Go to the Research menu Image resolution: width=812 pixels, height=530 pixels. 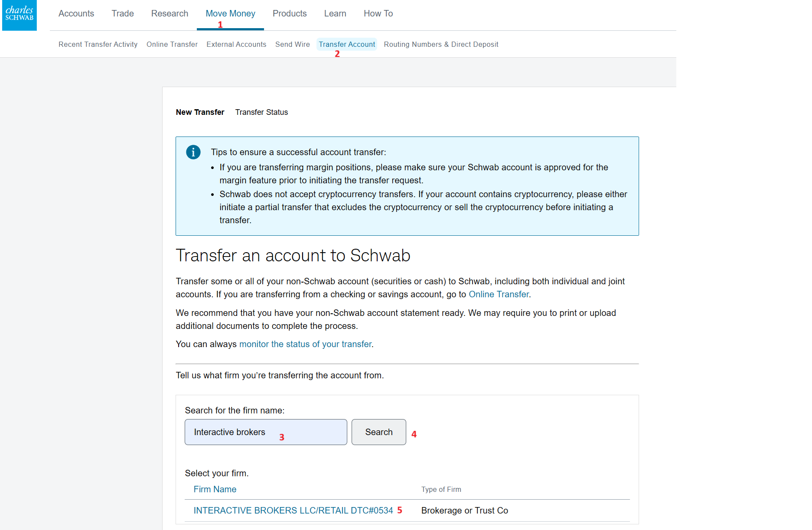[170, 13]
